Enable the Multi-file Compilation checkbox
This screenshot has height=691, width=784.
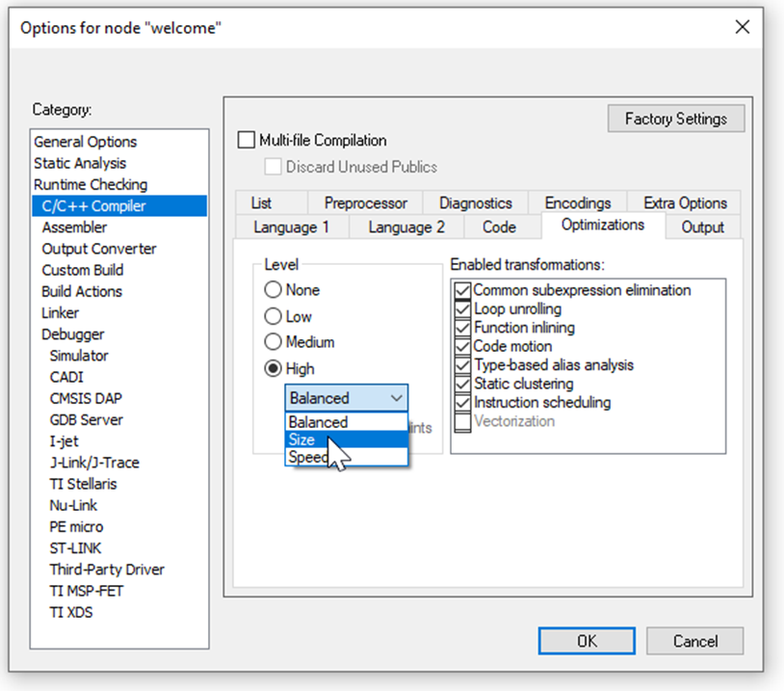tap(248, 141)
